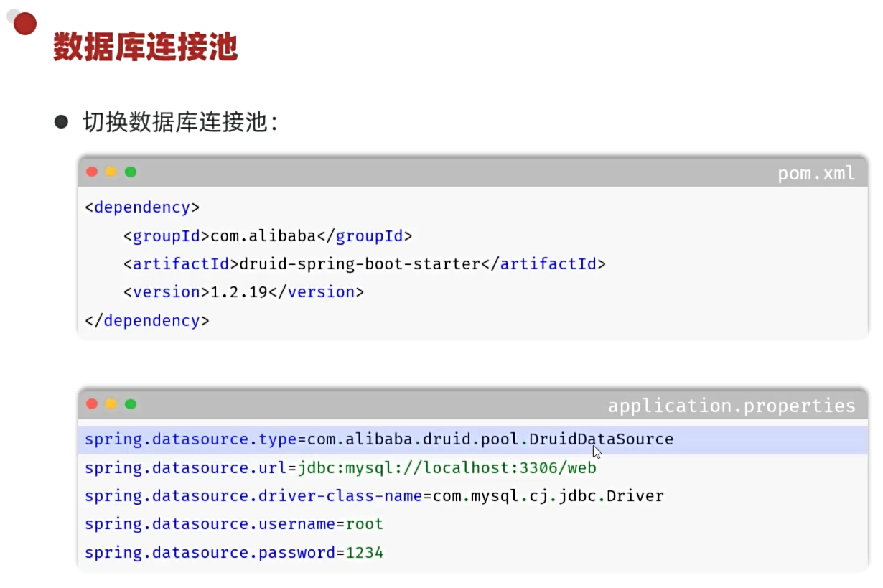Click the pom.xml file name label
Image resolution: width=883 pixels, height=588 pixels.
click(x=816, y=173)
